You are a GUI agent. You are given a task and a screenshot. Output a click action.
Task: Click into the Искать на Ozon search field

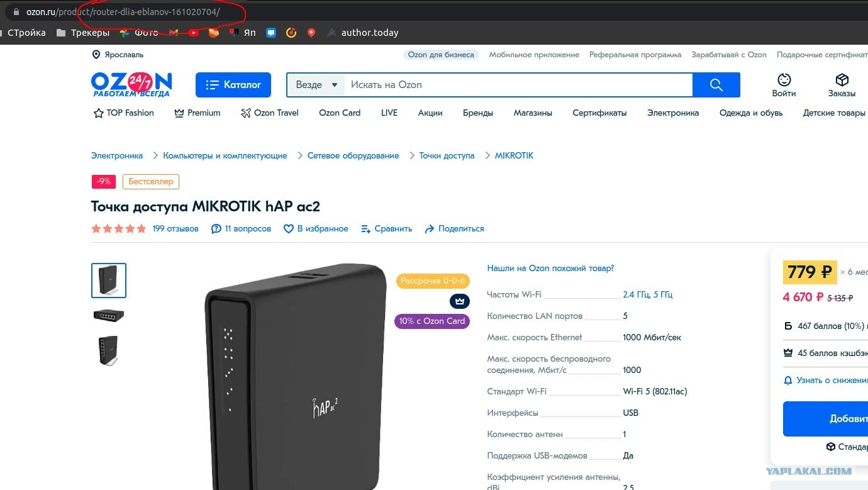tap(518, 85)
